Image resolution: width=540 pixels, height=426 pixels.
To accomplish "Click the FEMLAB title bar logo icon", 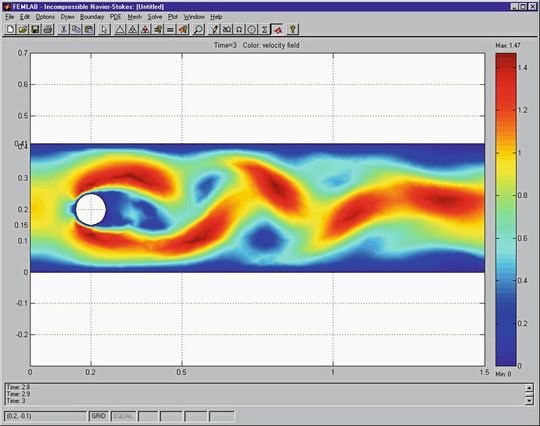I will [7, 7].
